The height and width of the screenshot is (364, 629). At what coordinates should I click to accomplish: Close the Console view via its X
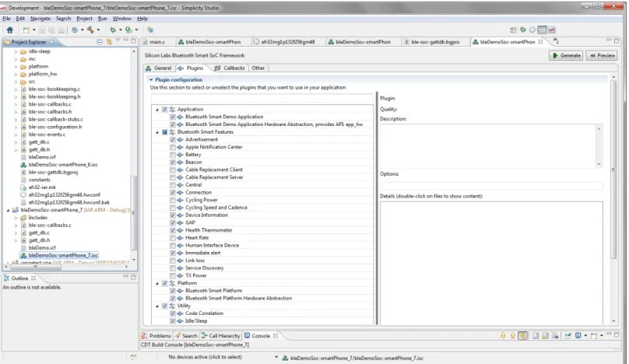tap(276, 335)
